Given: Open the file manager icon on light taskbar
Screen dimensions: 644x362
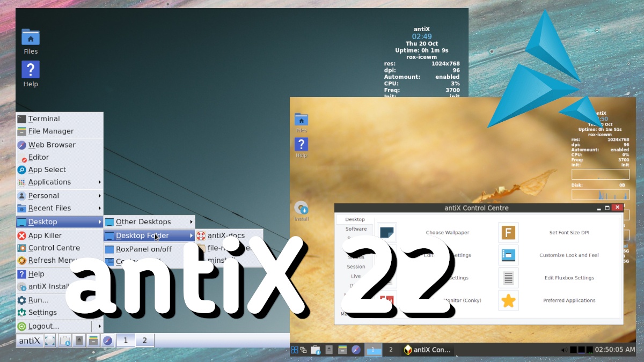Looking at the screenshot, I should [x=93, y=340].
